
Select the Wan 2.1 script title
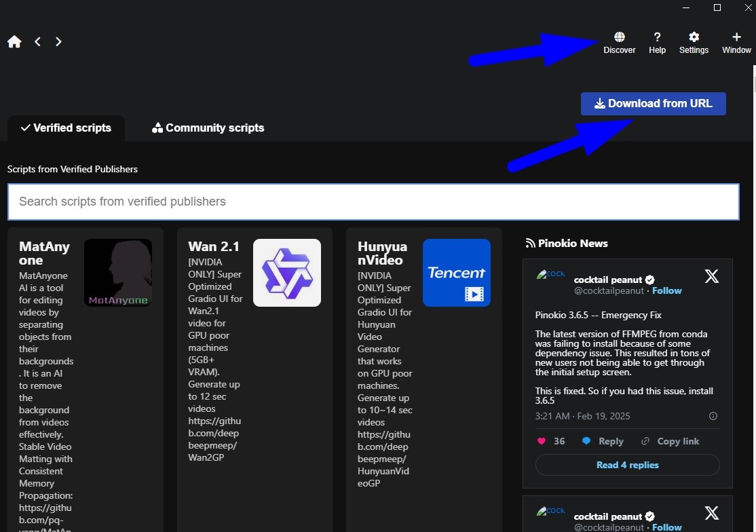(x=214, y=246)
